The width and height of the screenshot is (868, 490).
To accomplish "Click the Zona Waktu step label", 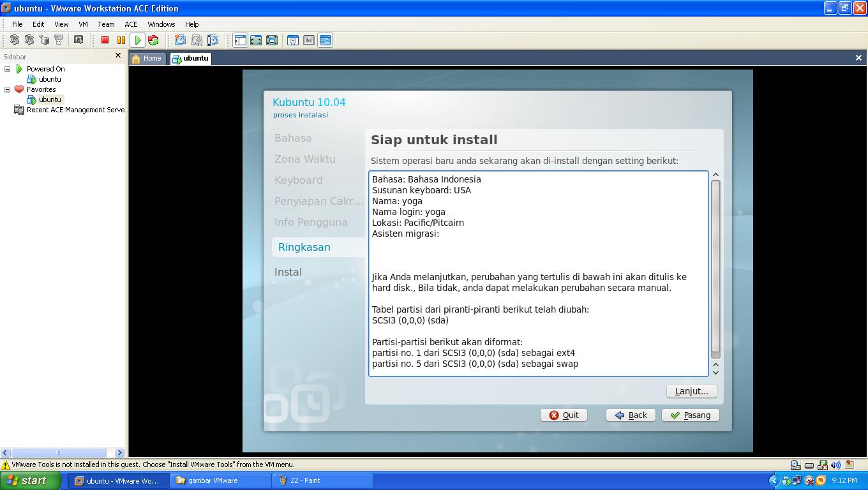I will pyautogui.click(x=304, y=159).
